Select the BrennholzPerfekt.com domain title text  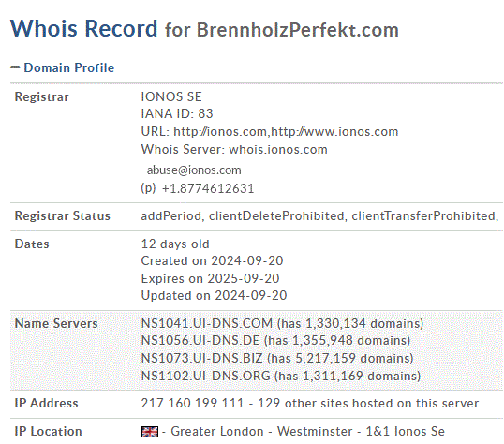298,30
